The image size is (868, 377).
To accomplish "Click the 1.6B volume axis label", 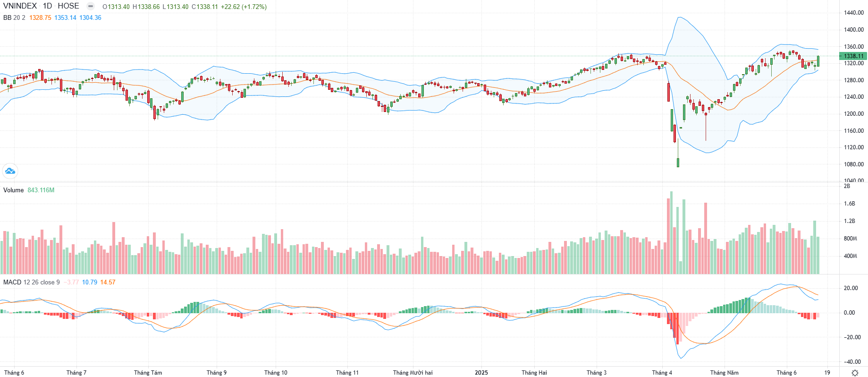I will pos(850,204).
